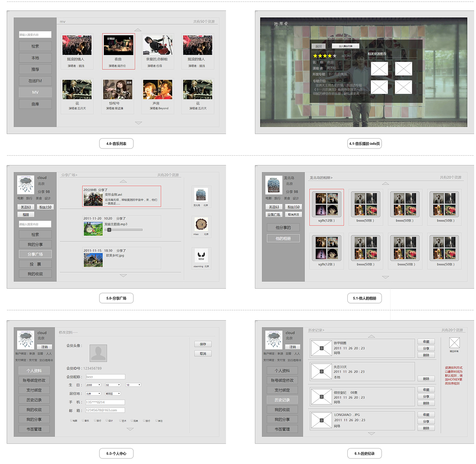Open the 夜曲 music video thumbnail
476x464 pixels.
tap(118, 45)
